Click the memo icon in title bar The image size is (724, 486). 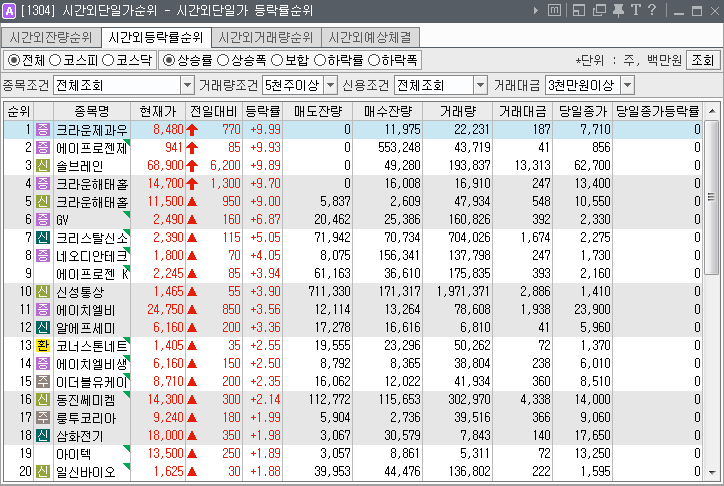pos(555,10)
